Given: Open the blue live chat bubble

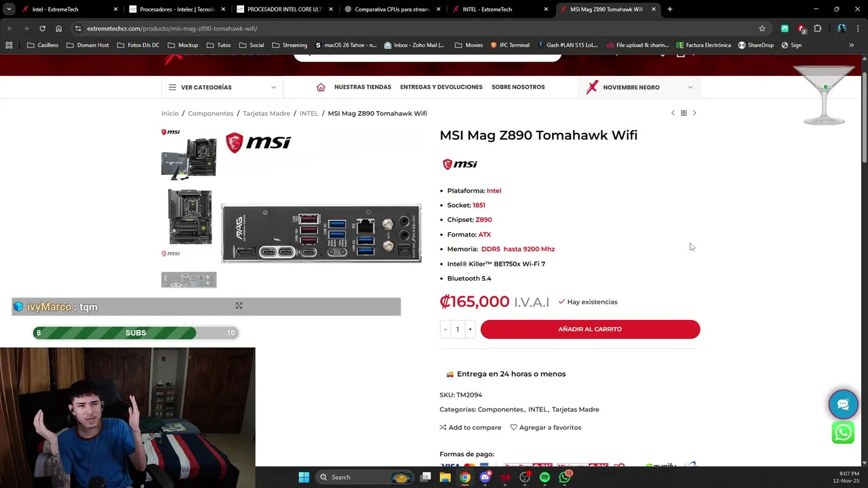Looking at the screenshot, I should point(843,405).
